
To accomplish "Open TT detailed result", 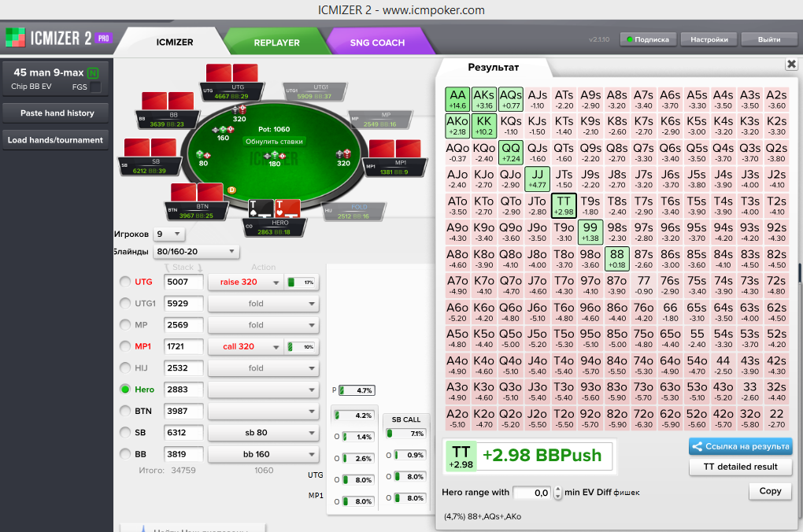I will (x=741, y=467).
